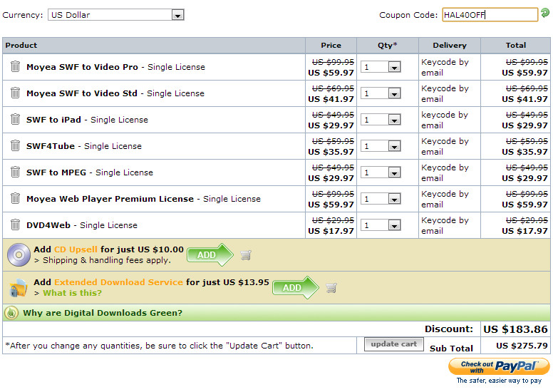Screen dimensions: 553x392
Task: Add CD Upsell with green ADD button
Action: point(210,254)
